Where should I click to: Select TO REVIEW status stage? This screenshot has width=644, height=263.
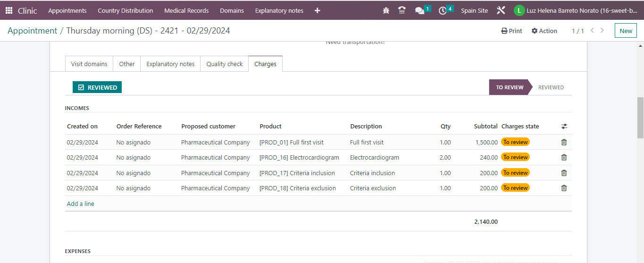[510, 87]
